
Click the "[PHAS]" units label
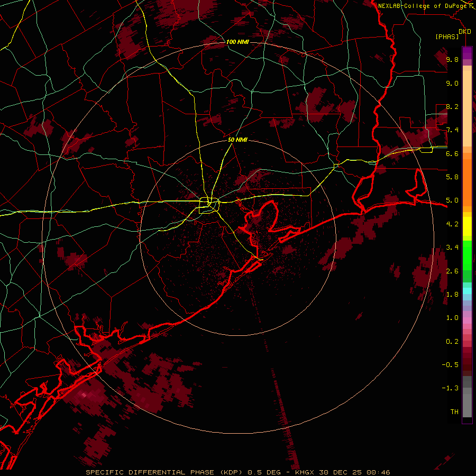pos(447,37)
